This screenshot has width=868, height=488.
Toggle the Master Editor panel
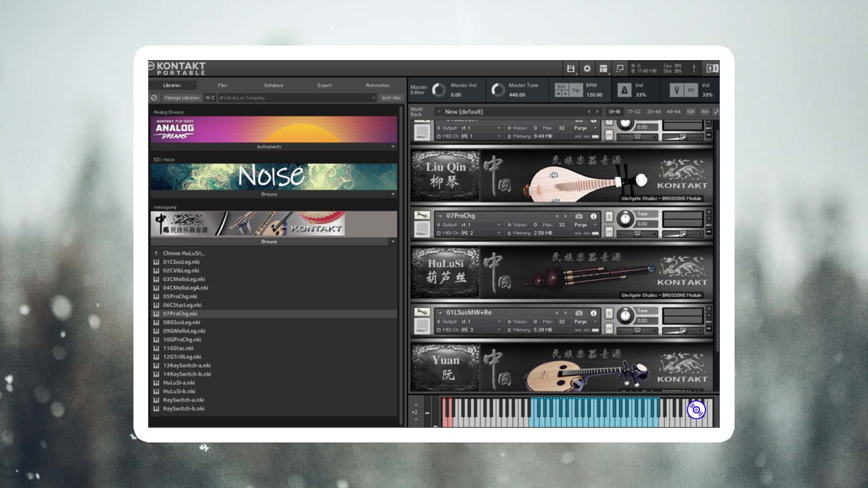pos(418,90)
